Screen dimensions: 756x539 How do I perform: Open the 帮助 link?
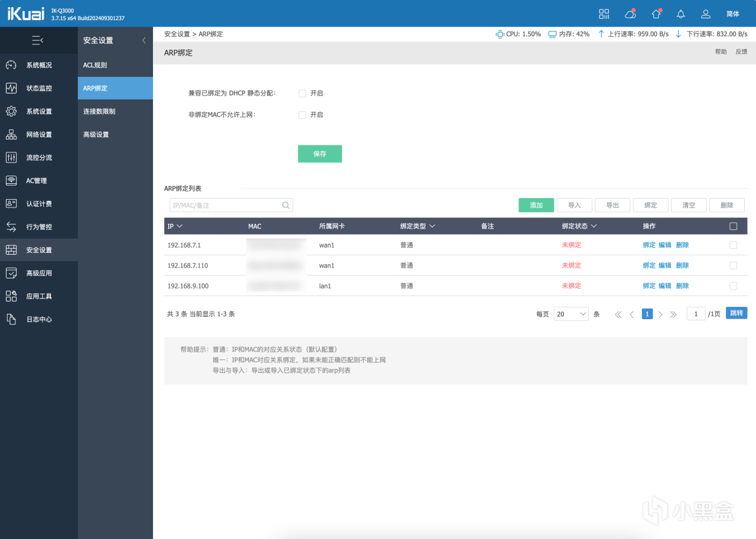pos(721,52)
